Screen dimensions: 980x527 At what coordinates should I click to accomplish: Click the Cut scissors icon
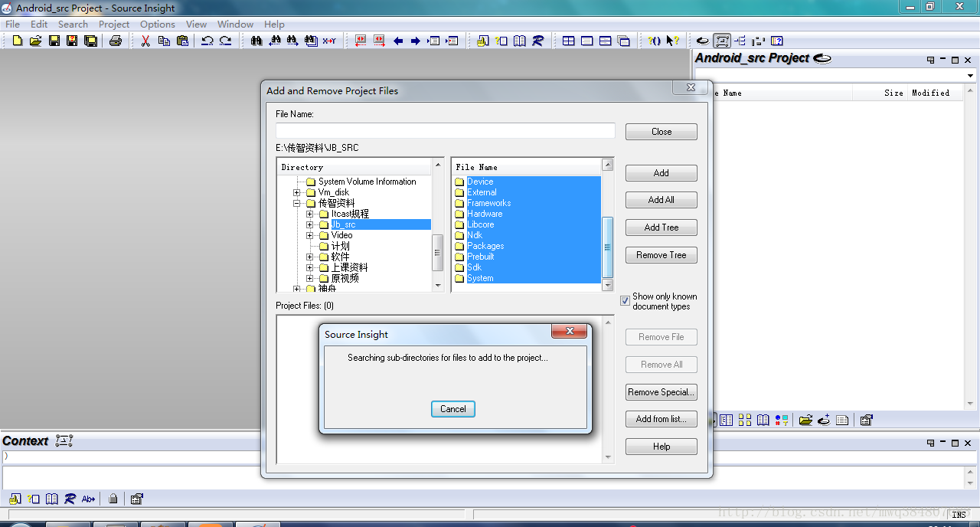click(145, 41)
